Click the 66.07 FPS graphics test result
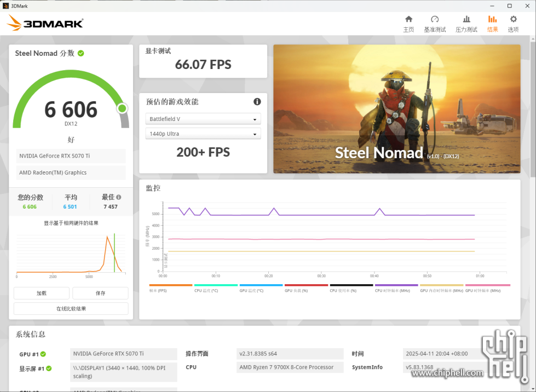 (x=203, y=65)
